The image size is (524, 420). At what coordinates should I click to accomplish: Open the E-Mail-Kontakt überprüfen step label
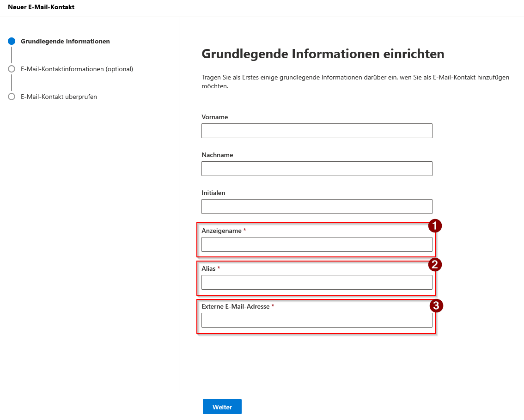tap(59, 97)
